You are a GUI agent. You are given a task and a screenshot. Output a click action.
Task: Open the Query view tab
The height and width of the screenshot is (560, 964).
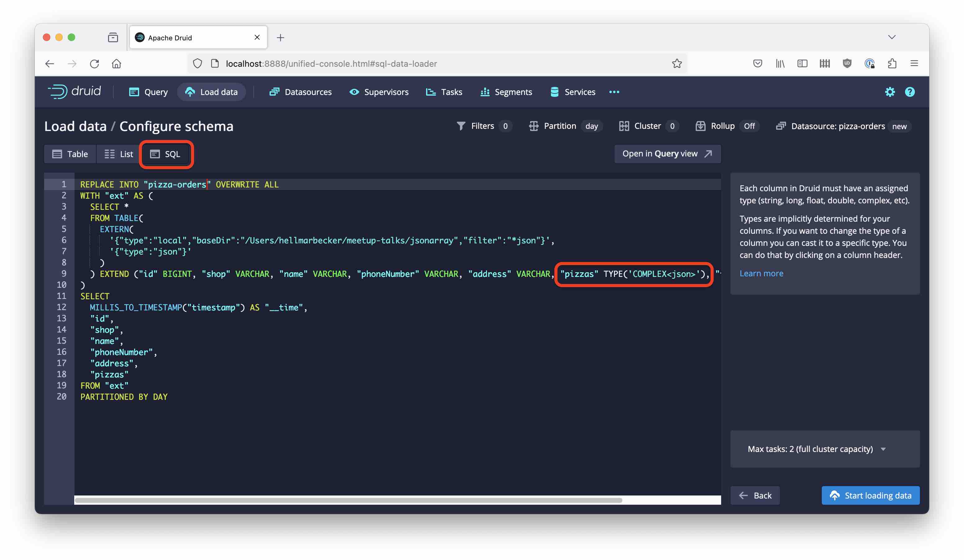tap(148, 92)
